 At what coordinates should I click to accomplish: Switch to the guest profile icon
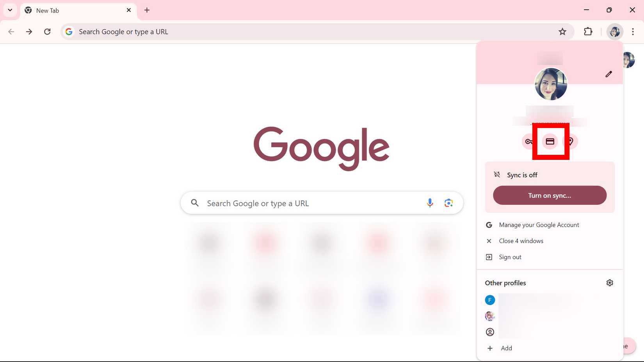click(490, 332)
